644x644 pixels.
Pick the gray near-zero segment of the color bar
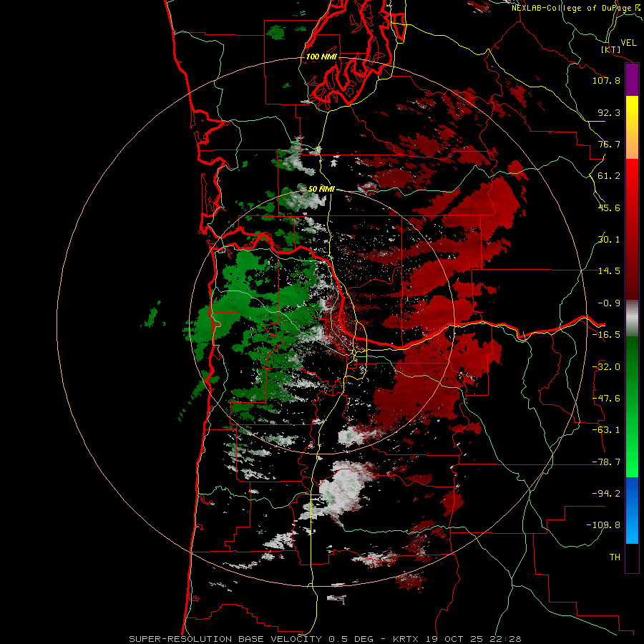pyautogui.click(x=632, y=318)
